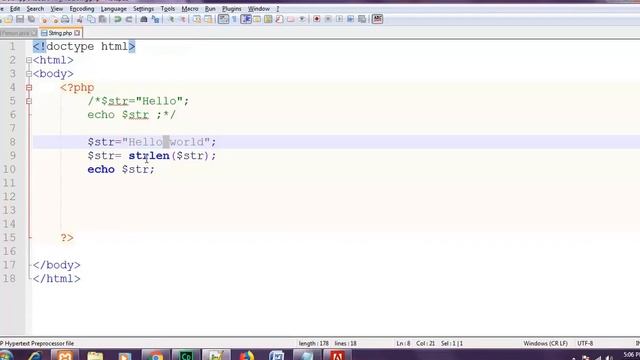Print the document with the Print icon

(65, 19)
